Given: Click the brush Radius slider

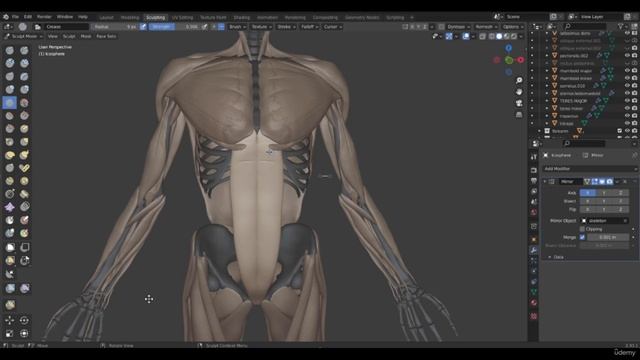Looking at the screenshot, I should click(115, 27).
